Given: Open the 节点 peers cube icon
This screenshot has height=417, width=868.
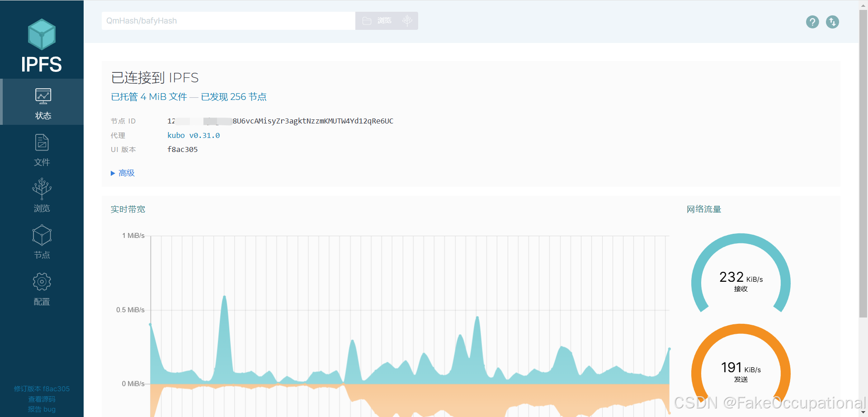Looking at the screenshot, I should click(x=42, y=235).
